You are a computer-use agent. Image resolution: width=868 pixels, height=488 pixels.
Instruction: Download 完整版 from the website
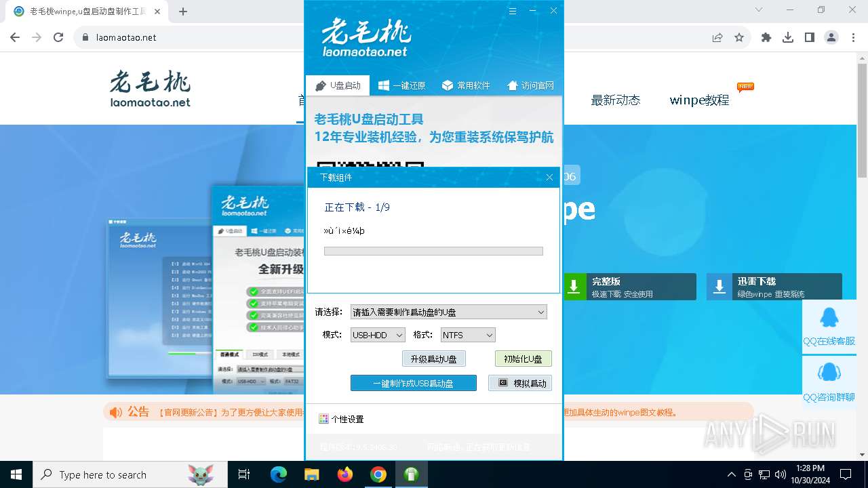coord(629,287)
